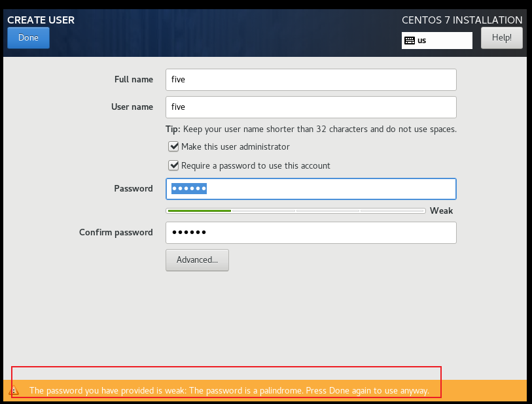Focus the Full name field
Screen dimensions: 532x404
(x=311, y=80)
